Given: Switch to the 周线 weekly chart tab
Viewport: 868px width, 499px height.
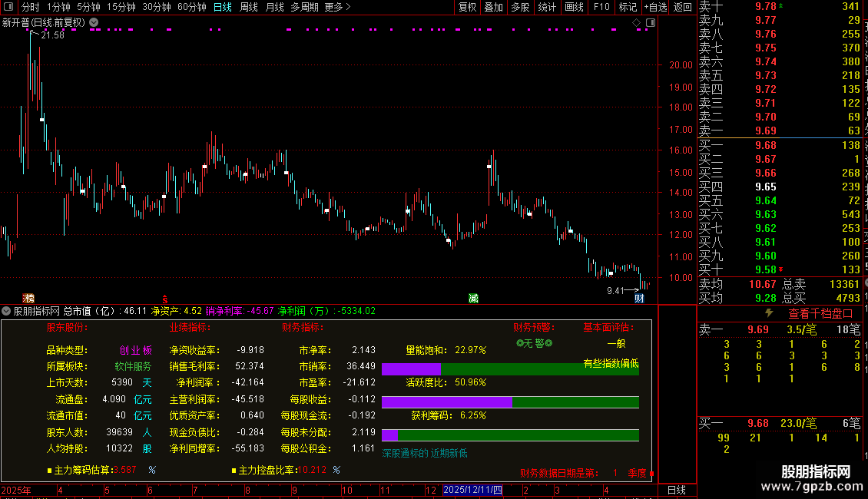Looking at the screenshot, I should coord(249,7).
